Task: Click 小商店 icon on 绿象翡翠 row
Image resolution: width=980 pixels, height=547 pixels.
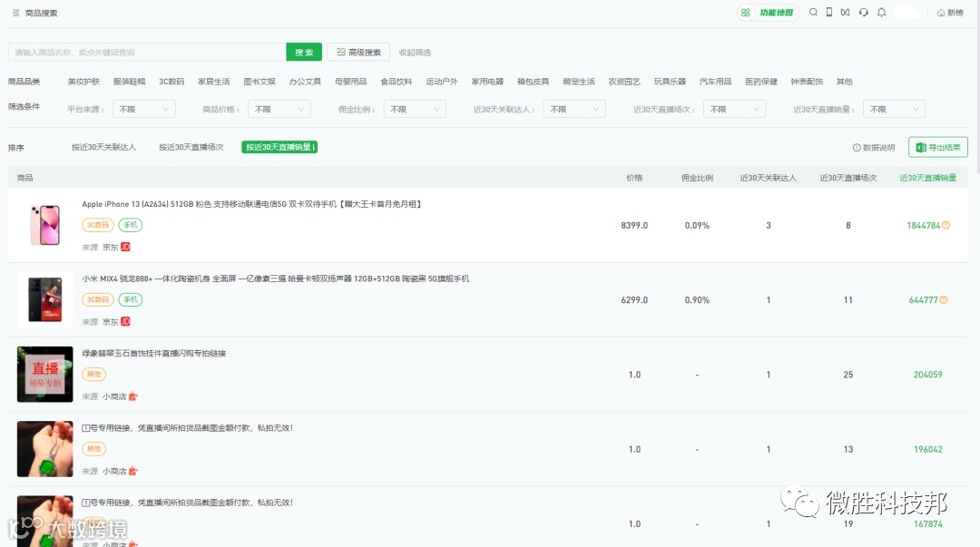Action: point(133,396)
